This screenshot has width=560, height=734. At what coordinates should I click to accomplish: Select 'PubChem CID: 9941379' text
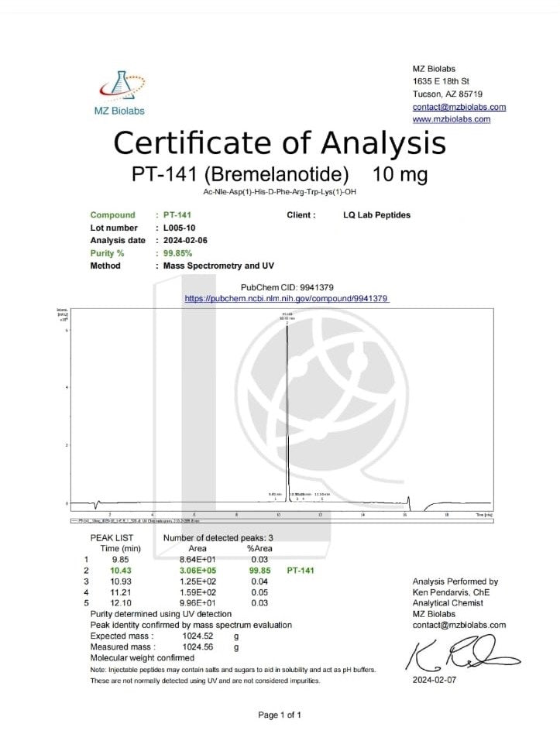(287, 287)
